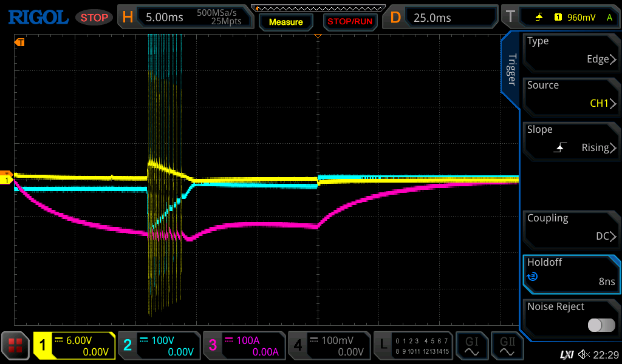Click the speaker mute icon
The width and height of the screenshot is (622, 364).
pyautogui.click(x=584, y=354)
